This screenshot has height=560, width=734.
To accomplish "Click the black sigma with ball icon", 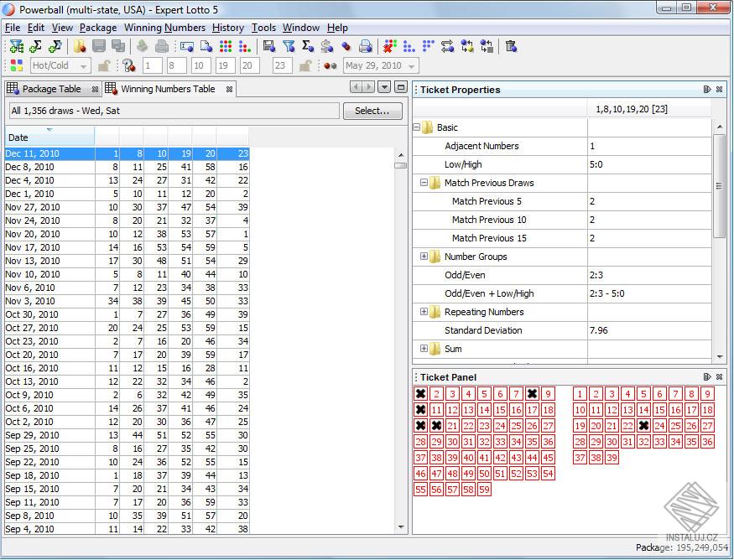I will pos(308,46).
